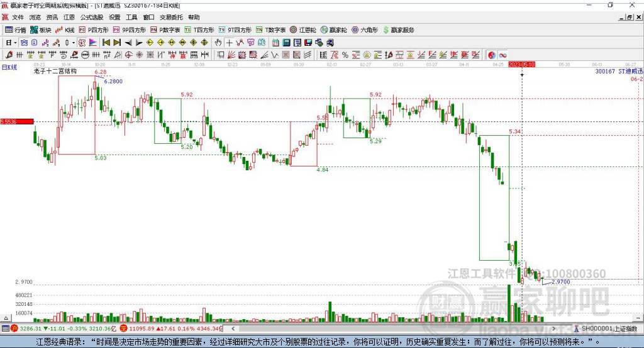Open the 公式选股 menu
This screenshot has height=348, width=644.
[92, 17]
